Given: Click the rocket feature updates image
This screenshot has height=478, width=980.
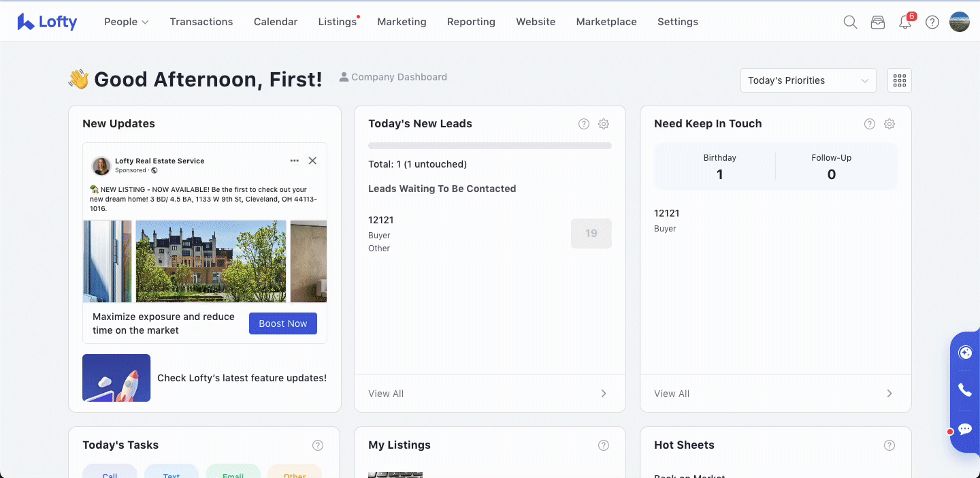Looking at the screenshot, I should pyautogui.click(x=116, y=378).
